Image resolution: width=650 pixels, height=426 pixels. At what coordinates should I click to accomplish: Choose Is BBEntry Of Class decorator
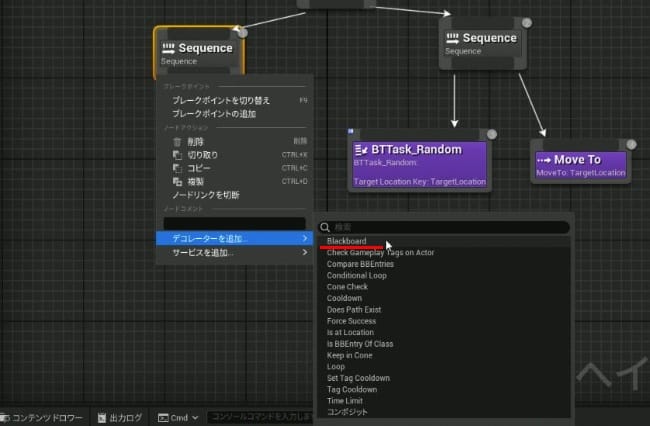tap(360, 344)
